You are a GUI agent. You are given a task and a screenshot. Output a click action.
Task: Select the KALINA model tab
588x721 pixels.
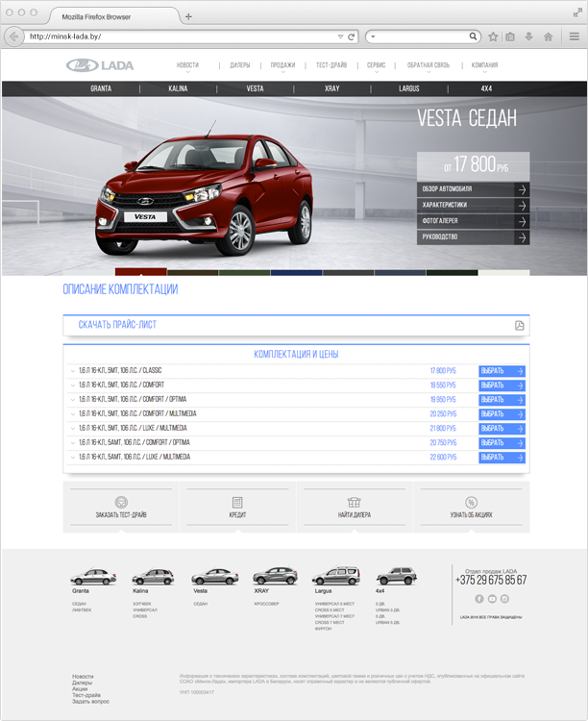178,88
